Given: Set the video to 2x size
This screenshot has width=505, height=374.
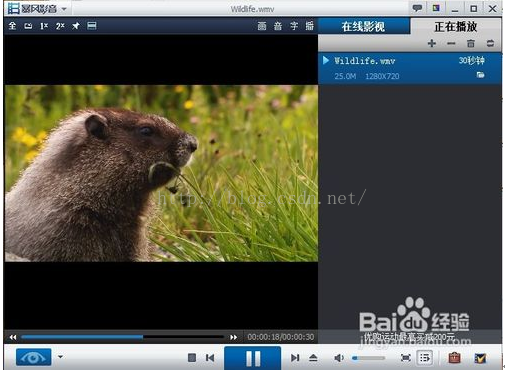Looking at the screenshot, I should 60,26.
